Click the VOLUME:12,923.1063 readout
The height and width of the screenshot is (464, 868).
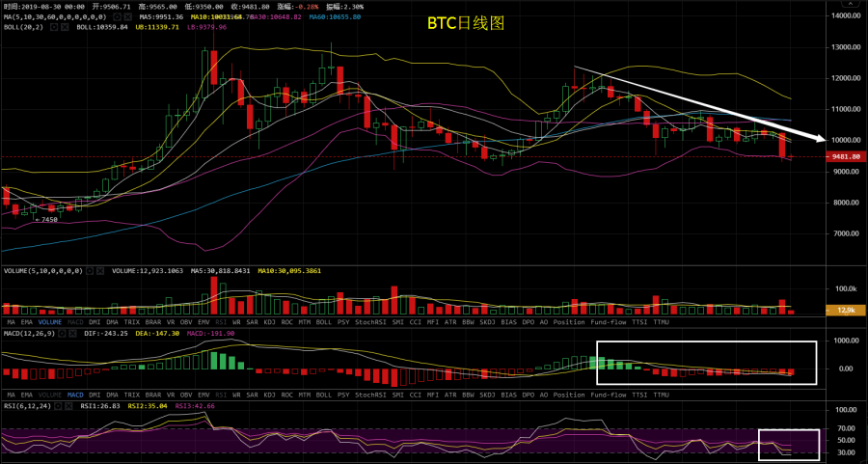point(148,271)
